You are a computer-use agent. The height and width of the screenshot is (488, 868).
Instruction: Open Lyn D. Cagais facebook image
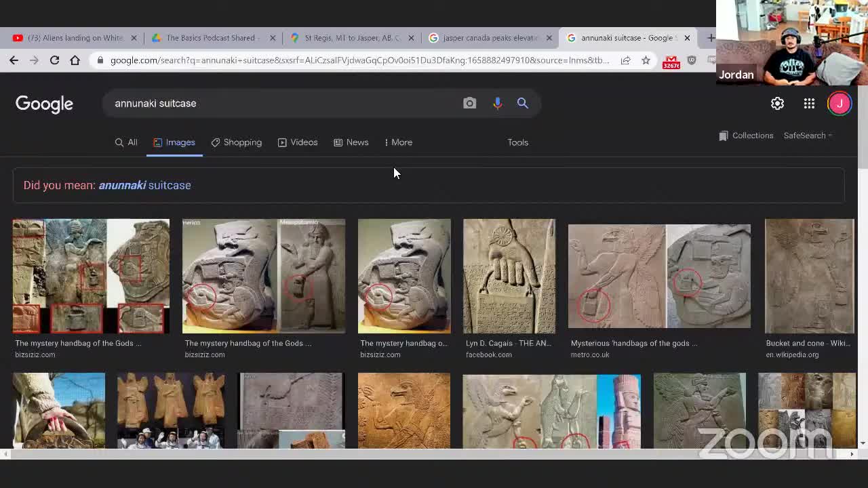pos(509,276)
